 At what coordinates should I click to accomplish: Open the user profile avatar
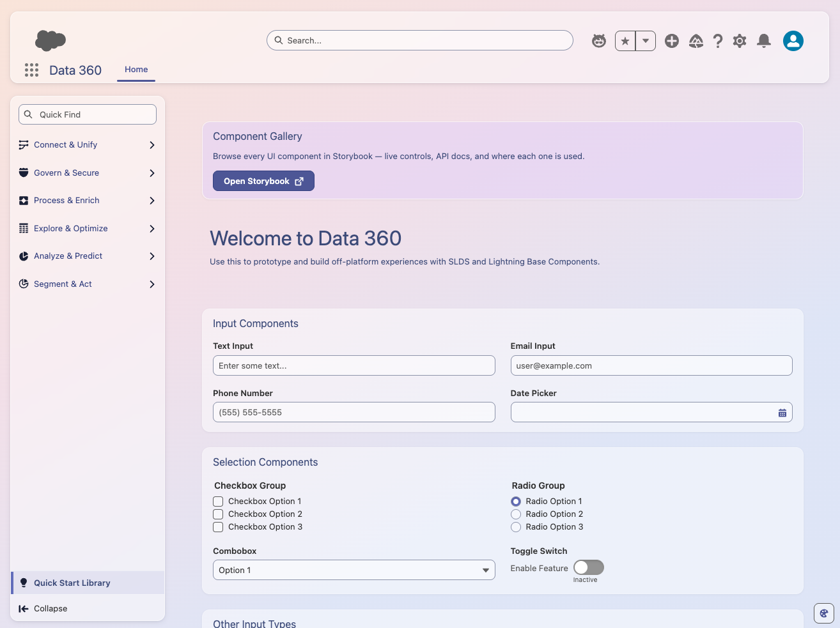[x=793, y=41]
